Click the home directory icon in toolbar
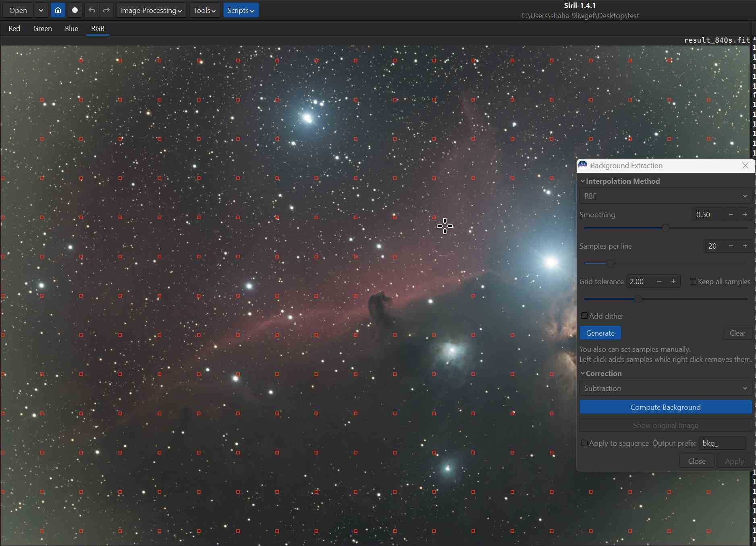 coord(58,10)
